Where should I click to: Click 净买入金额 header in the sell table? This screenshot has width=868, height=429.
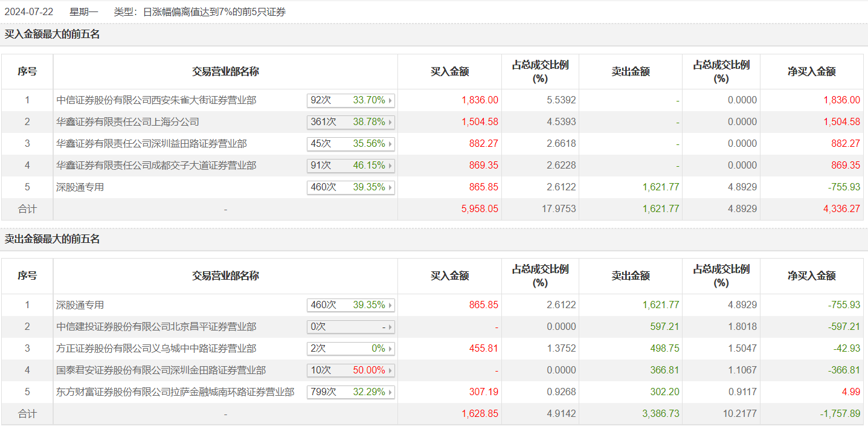click(812, 276)
